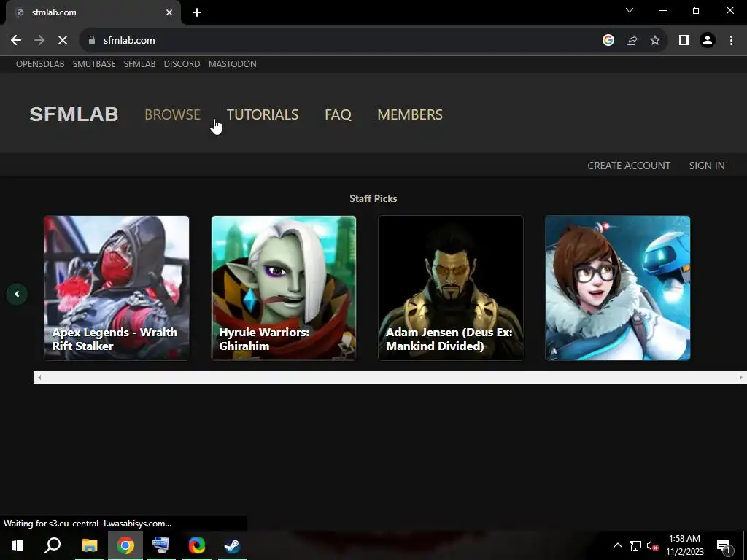This screenshot has width=747, height=560.
Task: Bookmark this page with star icon
Action: [x=655, y=41]
